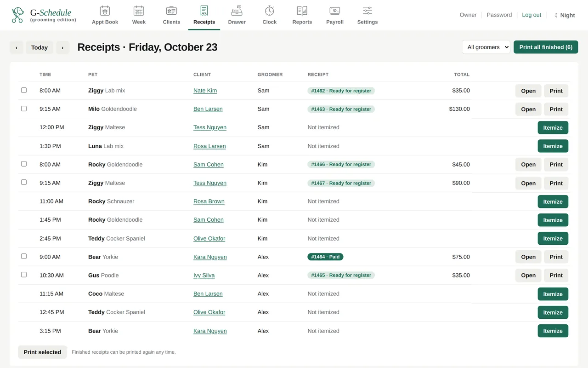This screenshot has height=368, width=588.
Task: Go to the next day arrow
Action: click(62, 47)
